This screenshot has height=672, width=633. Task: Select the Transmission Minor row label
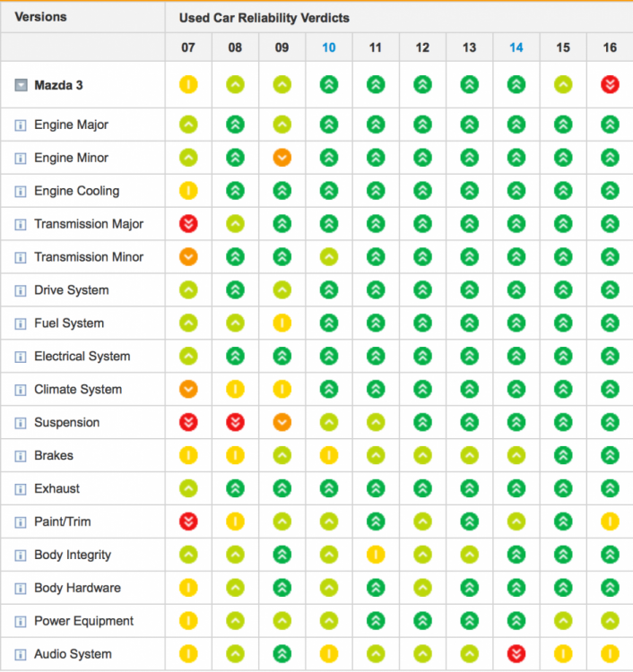tap(89, 257)
